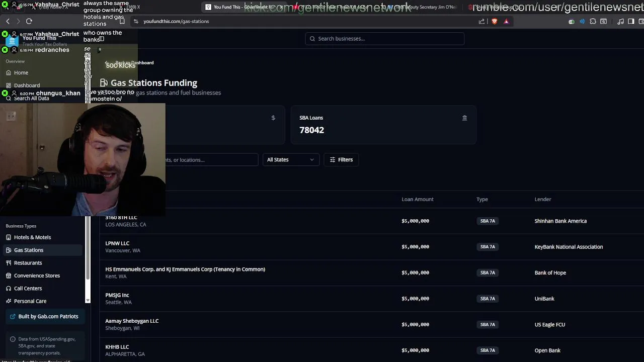The height and width of the screenshot is (362, 644).
Task: Click the Convenience Stores shop icon
Action: pyautogui.click(x=9, y=276)
